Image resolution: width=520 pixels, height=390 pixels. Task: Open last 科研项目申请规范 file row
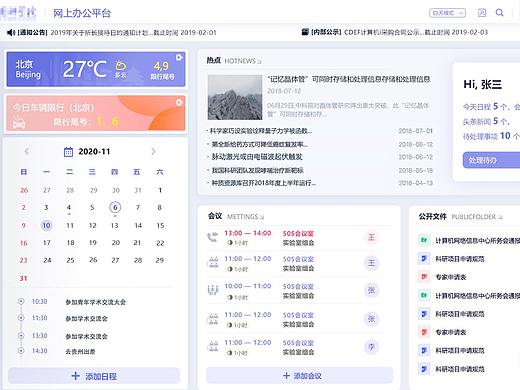point(468,369)
